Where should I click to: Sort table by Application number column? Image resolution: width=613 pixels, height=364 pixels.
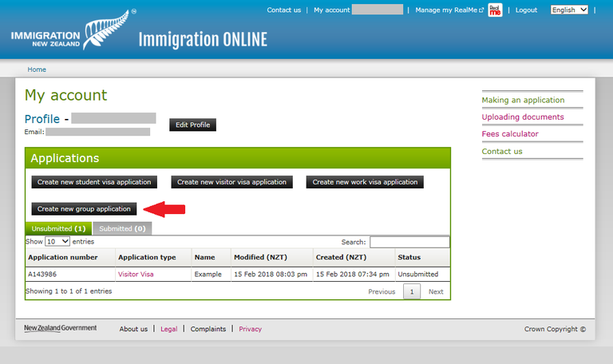(63, 258)
